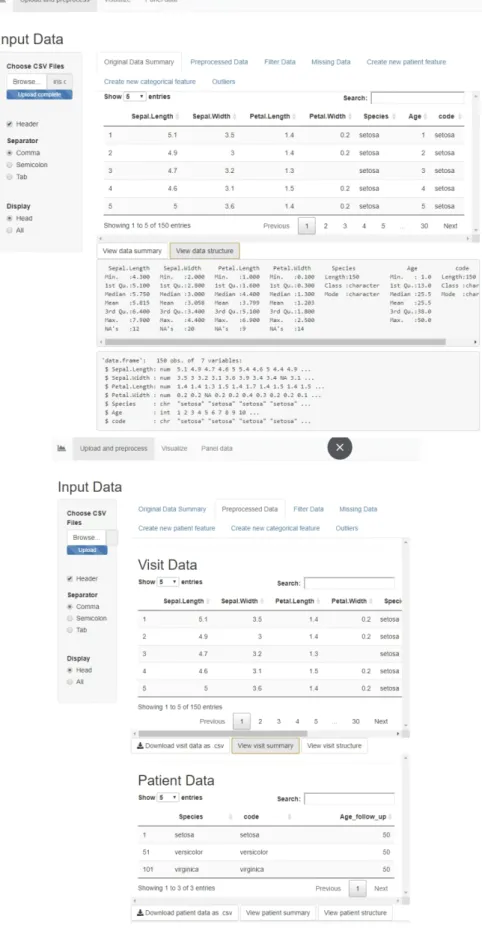
Task: Sort original data table by Sepal.Length
Action: tap(154, 117)
